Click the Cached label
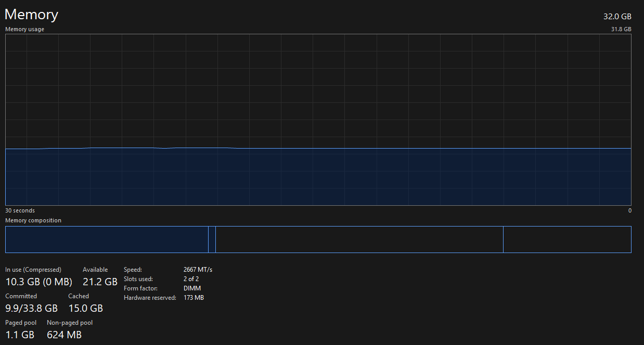 click(x=79, y=296)
